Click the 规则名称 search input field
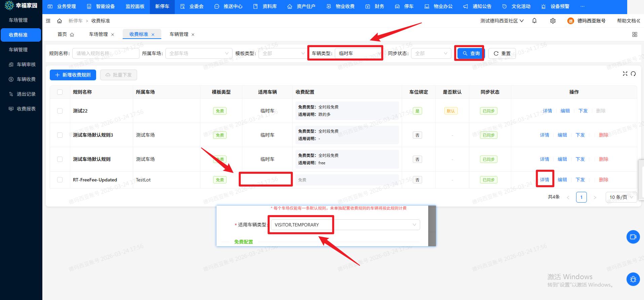The image size is (644, 300). (106, 53)
